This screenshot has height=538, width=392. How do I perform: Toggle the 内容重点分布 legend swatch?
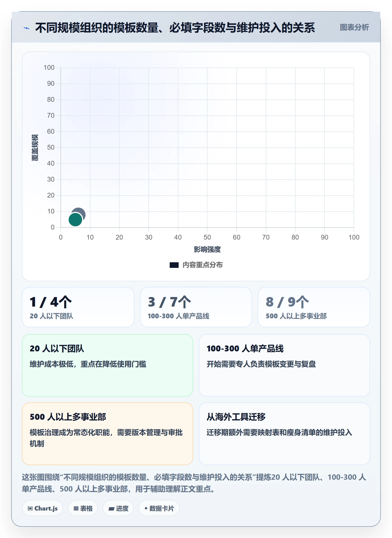point(174,265)
